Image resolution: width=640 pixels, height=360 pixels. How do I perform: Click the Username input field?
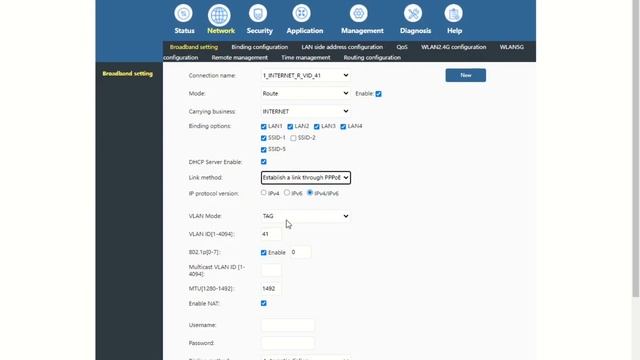tap(288, 325)
